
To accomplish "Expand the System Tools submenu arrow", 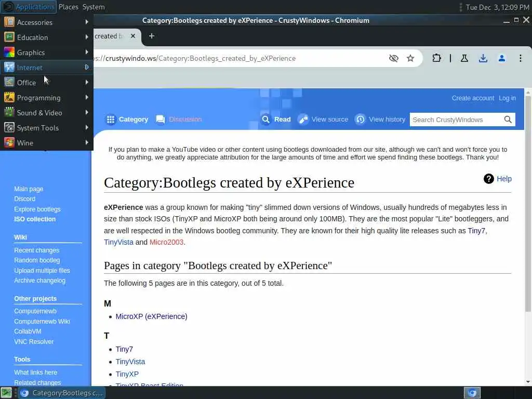I will point(87,128).
